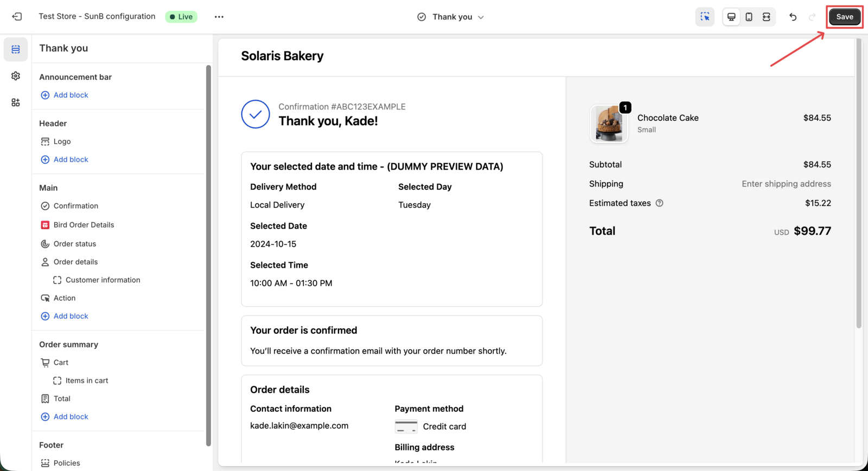Viewport: 868px width, 471px height.
Task: Click the $99.77 total amount
Action: 812,231
